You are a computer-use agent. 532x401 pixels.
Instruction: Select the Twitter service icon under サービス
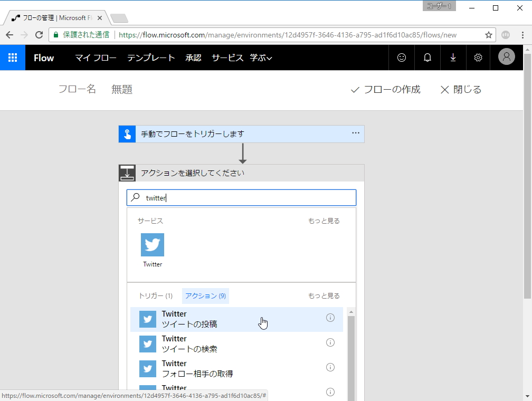coord(152,244)
